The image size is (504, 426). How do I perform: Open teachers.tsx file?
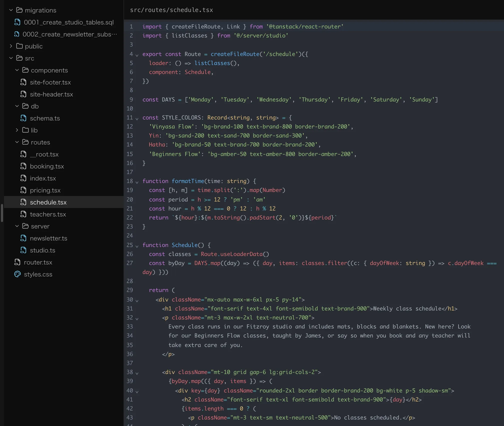64,214
